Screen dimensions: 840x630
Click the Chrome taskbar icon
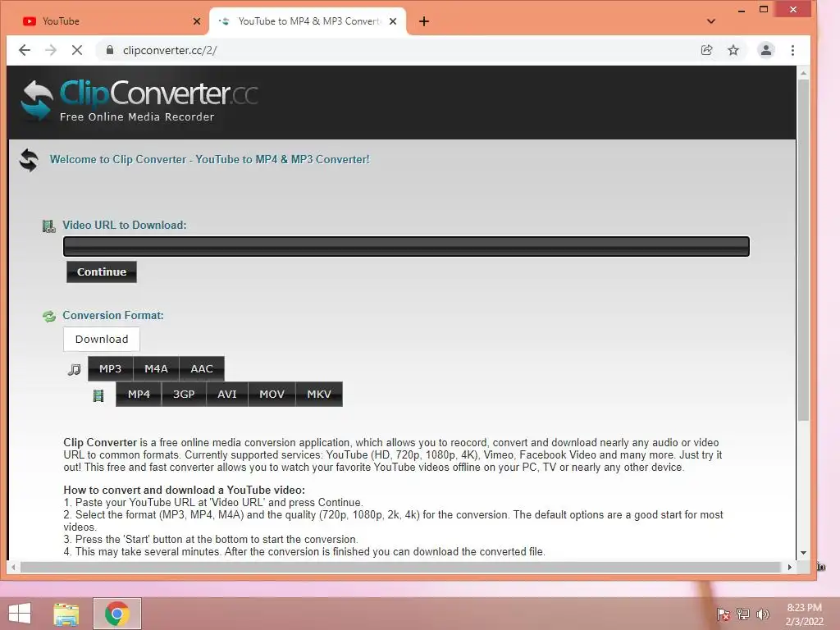click(x=117, y=614)
